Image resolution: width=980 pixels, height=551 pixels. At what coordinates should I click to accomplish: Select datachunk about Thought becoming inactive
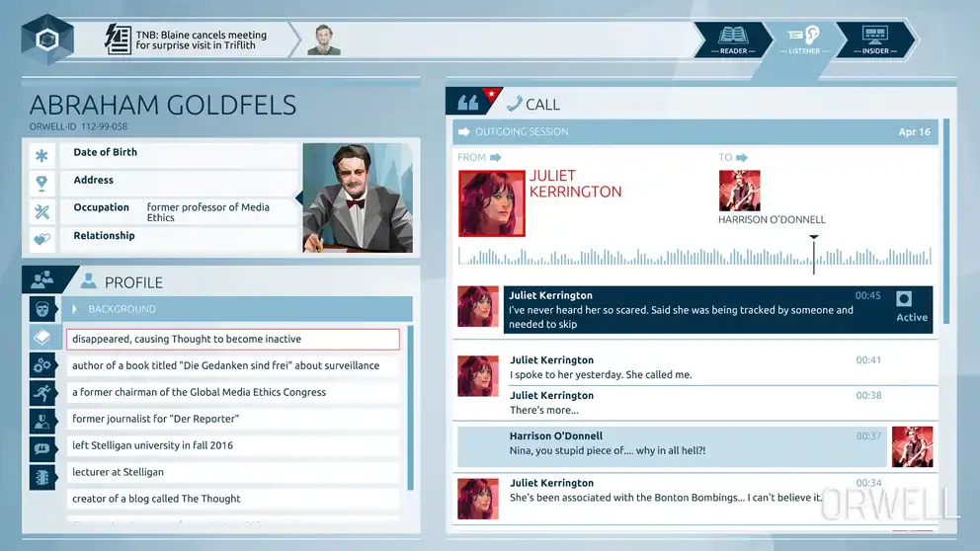pos(233,339)
